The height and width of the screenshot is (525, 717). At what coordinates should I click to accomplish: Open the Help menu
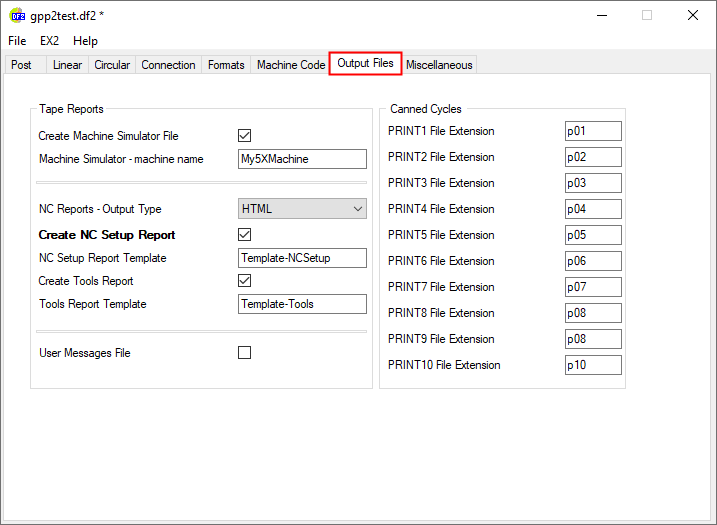[86, 41]
